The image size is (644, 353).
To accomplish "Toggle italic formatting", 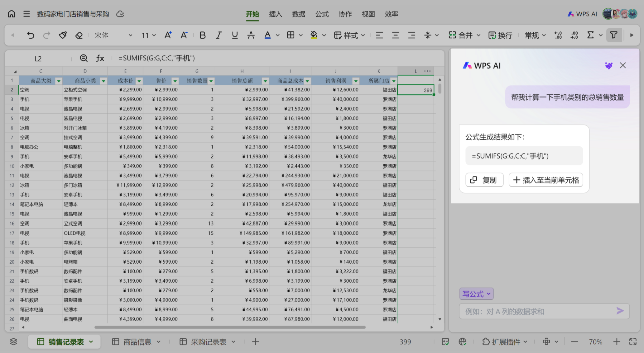I will (219, 35).
